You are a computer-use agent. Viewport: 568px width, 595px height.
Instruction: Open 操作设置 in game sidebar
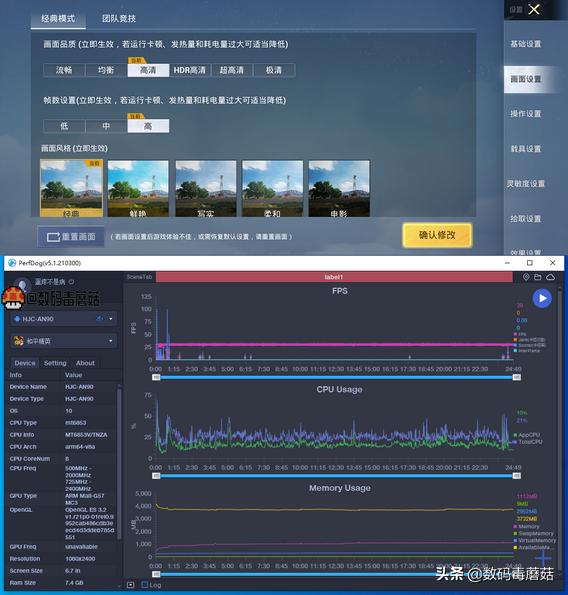[x=526, y=114]
